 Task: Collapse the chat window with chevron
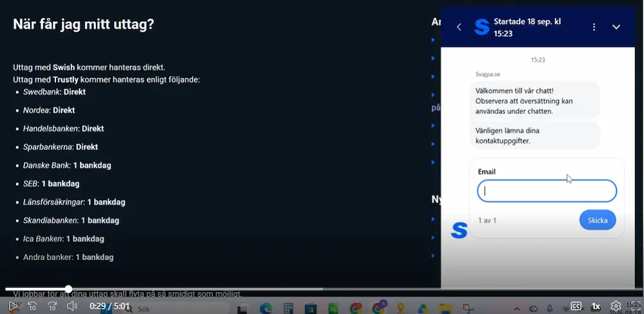click(x=616, y=26)
